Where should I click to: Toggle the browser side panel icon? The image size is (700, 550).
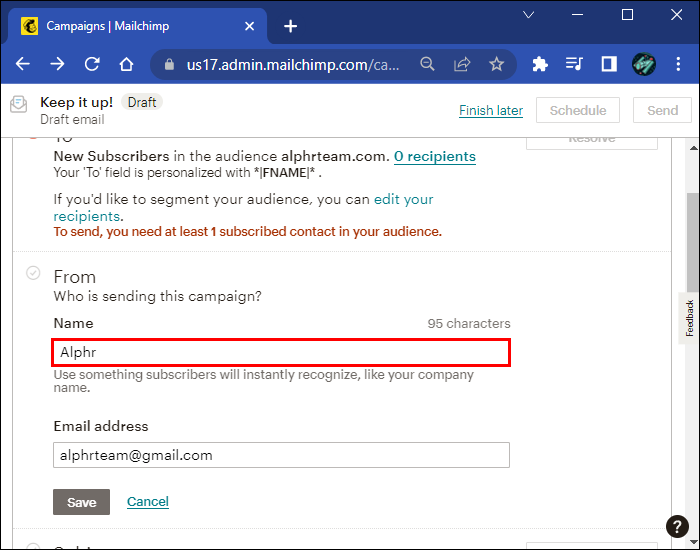tap(608, 64)
